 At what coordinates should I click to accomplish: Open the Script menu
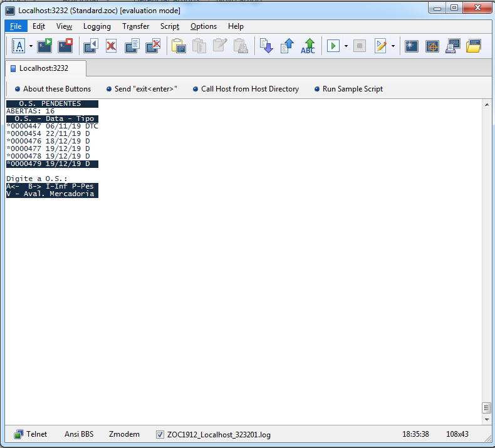170,26
